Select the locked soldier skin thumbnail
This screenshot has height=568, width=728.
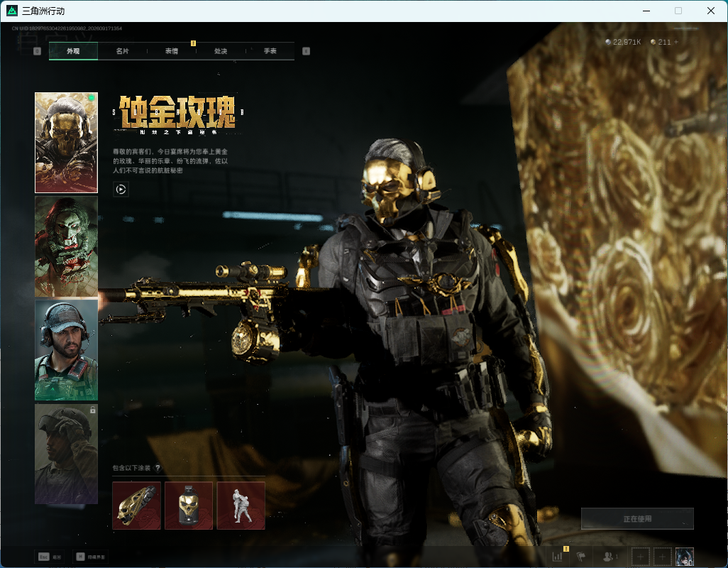coord(67,454)
